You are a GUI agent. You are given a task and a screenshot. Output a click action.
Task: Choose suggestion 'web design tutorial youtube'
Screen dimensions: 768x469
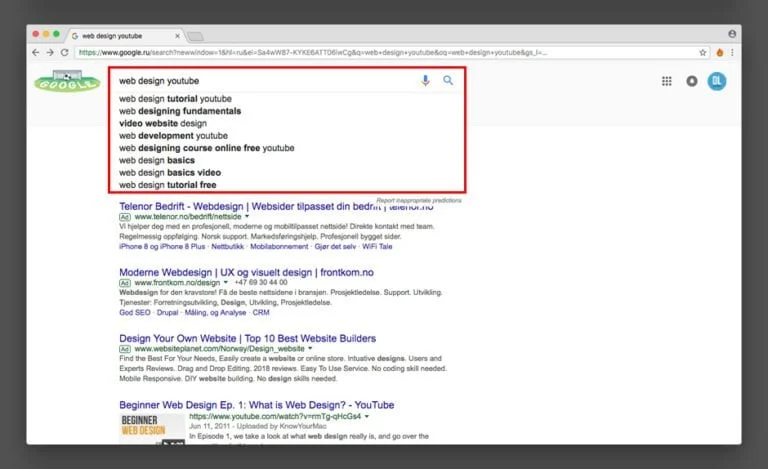(175, 99)
